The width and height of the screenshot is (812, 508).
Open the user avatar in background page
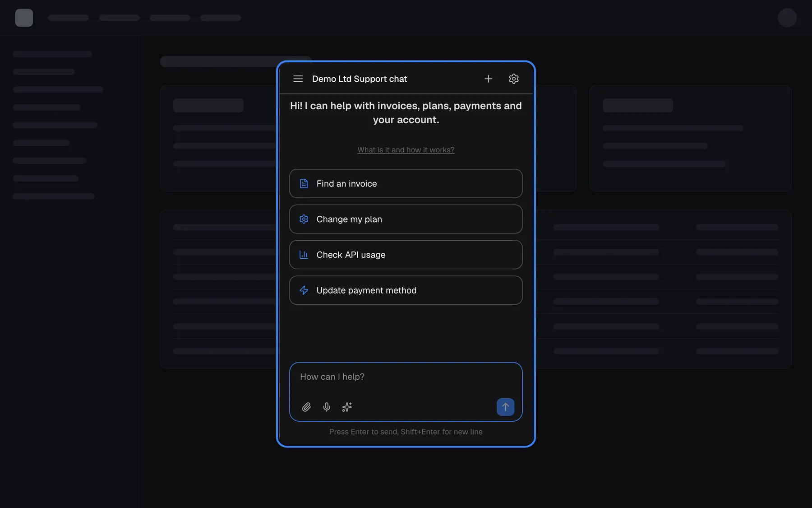[x=787, y=18]
